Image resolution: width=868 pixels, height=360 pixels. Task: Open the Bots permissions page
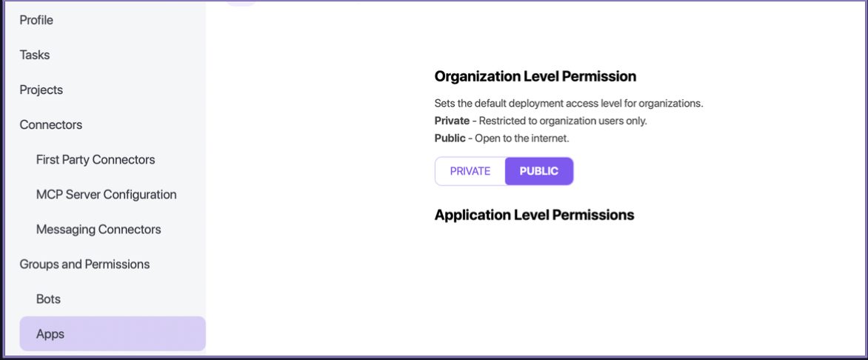[48, 299]
